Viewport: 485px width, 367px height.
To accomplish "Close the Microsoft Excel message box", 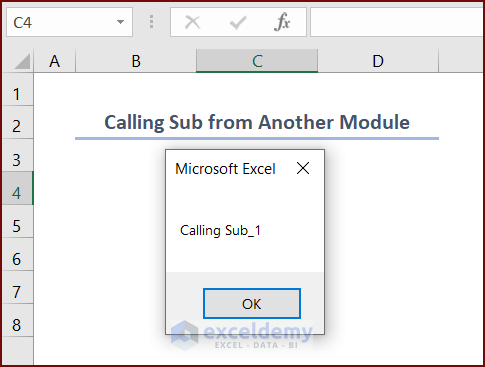I will [303, 168].
